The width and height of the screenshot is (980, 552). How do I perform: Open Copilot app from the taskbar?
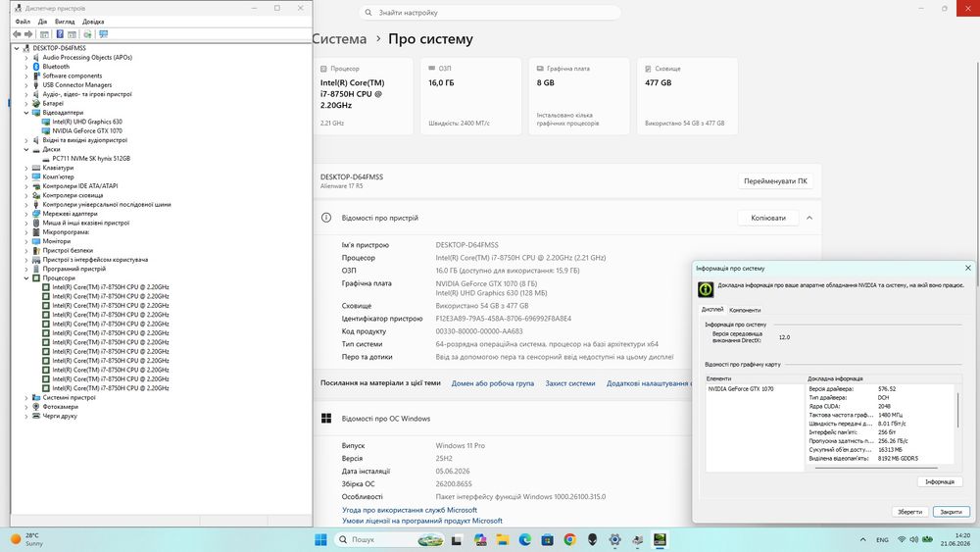click(480, 540)
